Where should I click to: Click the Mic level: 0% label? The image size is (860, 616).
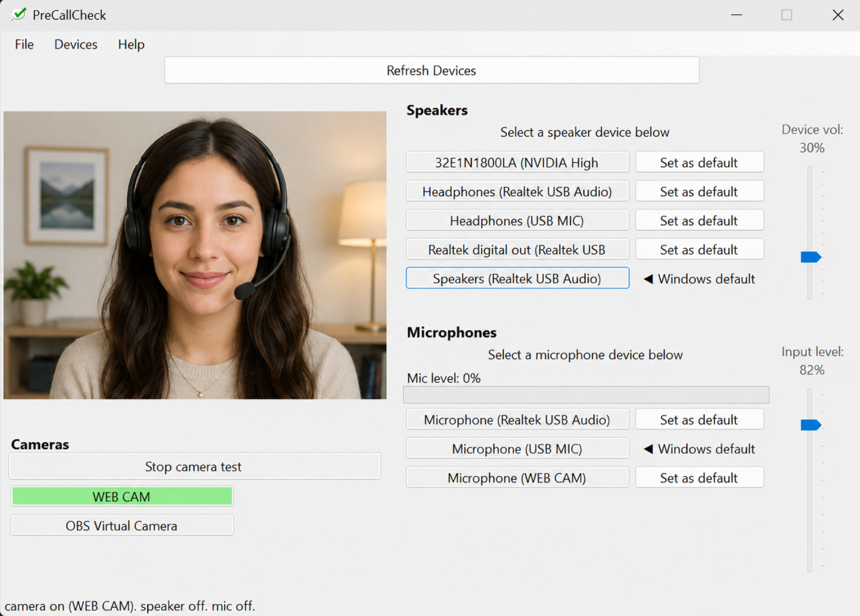(x=443, y=378)
